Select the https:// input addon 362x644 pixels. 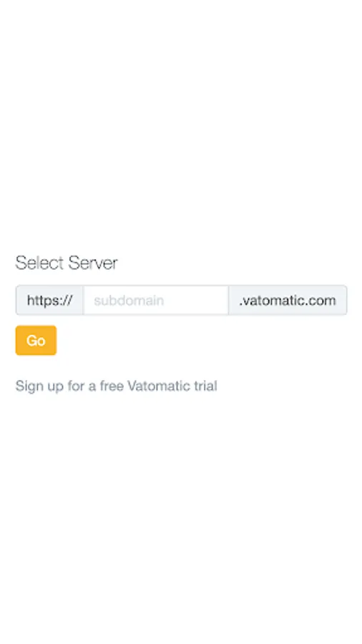tap(49, 301)
